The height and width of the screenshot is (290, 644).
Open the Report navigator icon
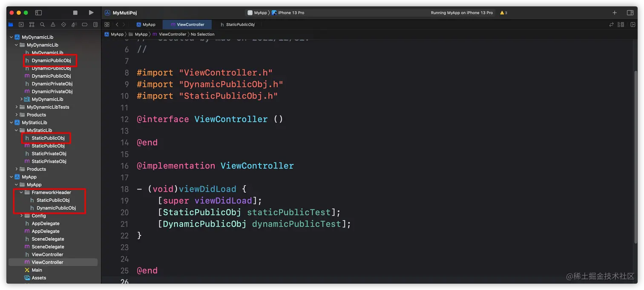pos(95,25)
